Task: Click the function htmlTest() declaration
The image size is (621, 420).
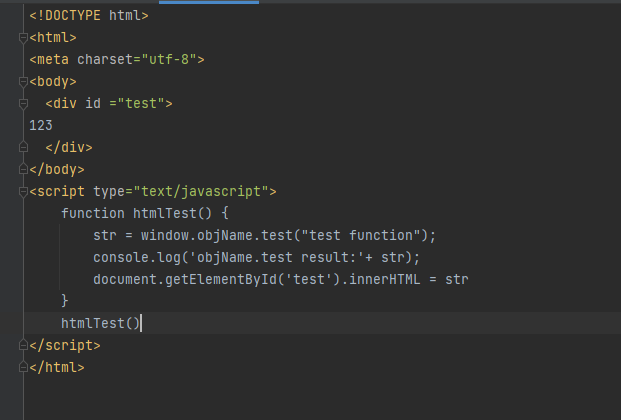Action: pos(145,214)
